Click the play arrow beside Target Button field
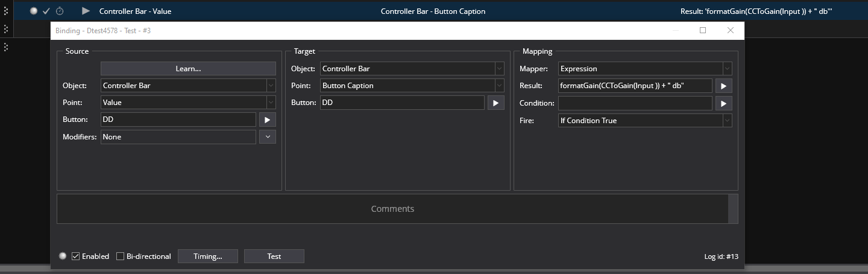The image size is (868, 274). 495,103
